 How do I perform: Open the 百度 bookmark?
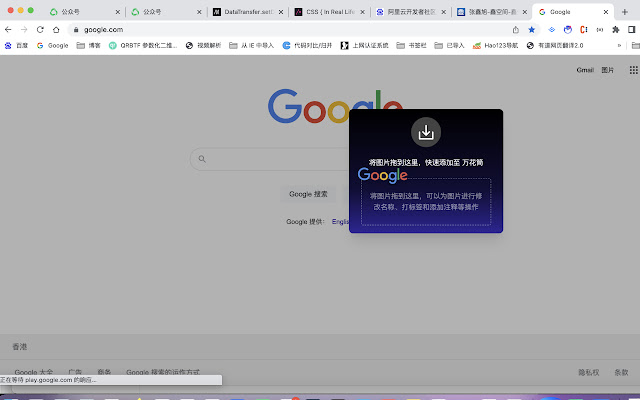click(x=16, y=45)
